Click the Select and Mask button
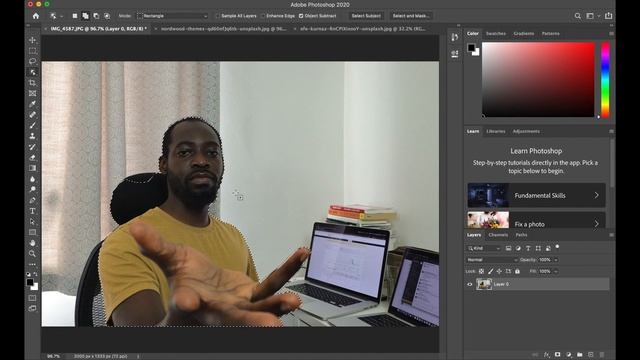 (x=411, y=16)
